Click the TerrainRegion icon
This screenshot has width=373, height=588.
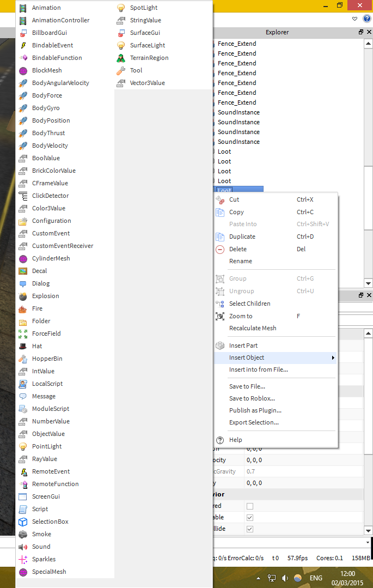point(121,58)
